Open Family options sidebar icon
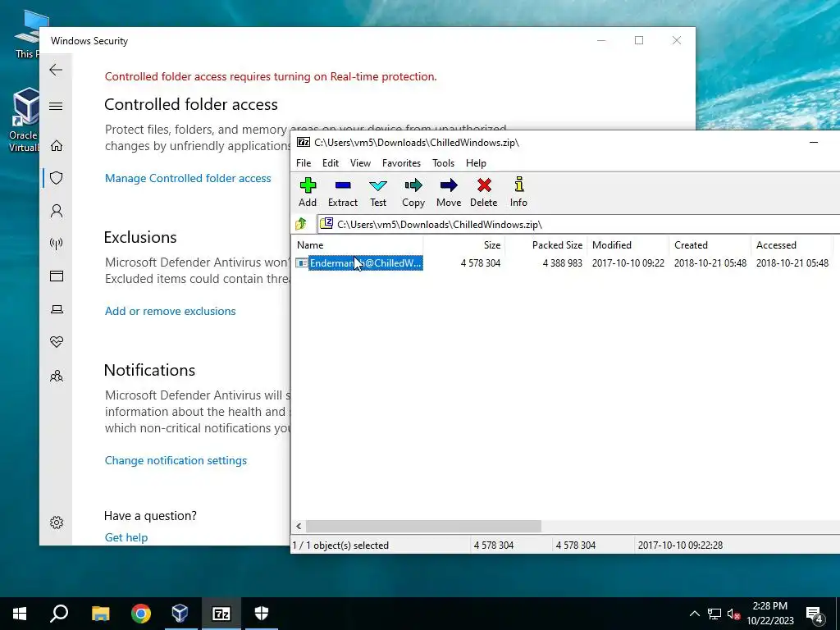The height and width of the screenshot is (630, 840). (x=57, y=376)
